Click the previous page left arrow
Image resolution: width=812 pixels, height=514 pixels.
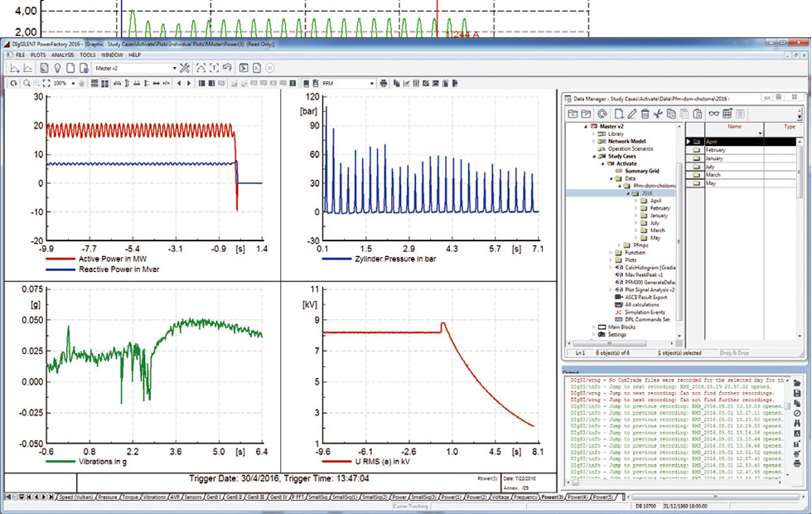pyautogui.click(x=179, y=83)
